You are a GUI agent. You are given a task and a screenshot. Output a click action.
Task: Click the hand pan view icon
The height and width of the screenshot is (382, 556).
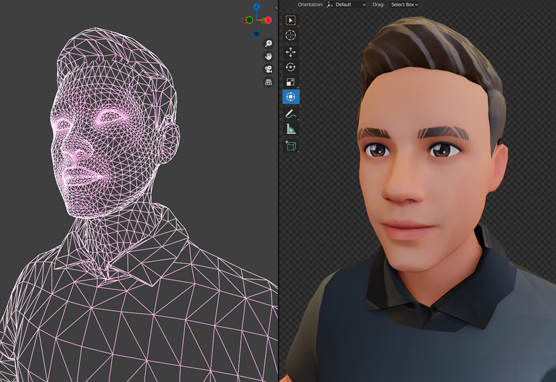(x=268, y=56)
